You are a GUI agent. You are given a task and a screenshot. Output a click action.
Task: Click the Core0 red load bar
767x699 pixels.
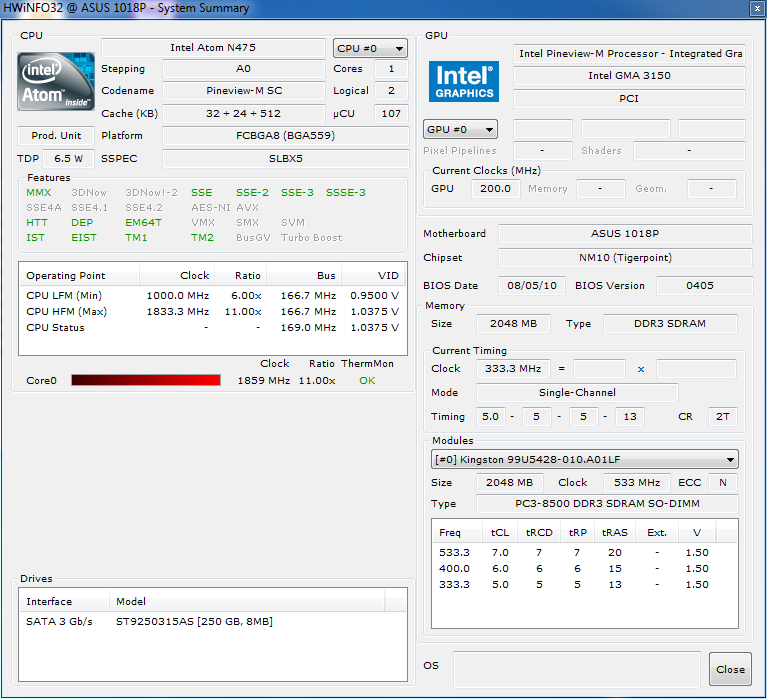[146, 380]
